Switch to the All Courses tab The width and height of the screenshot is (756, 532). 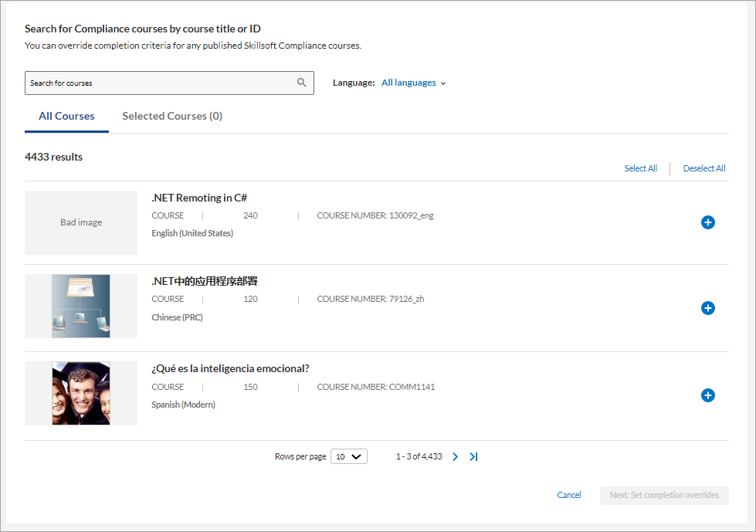(66, 116)
